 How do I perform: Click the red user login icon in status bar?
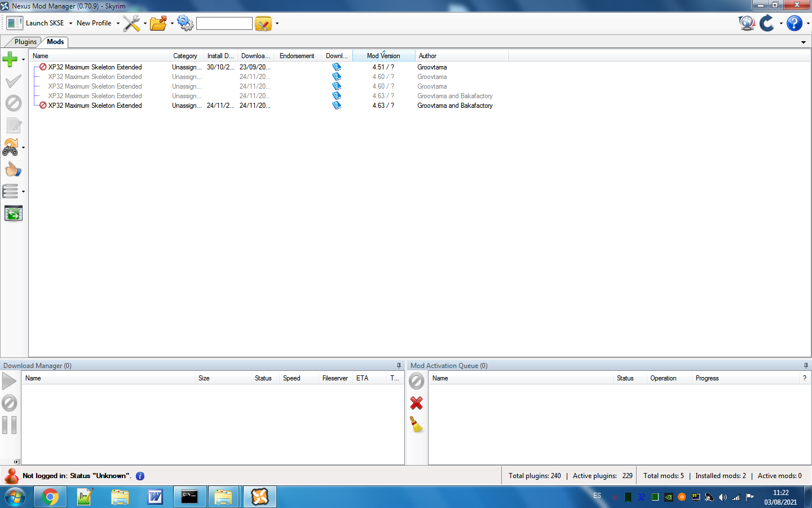11,476
